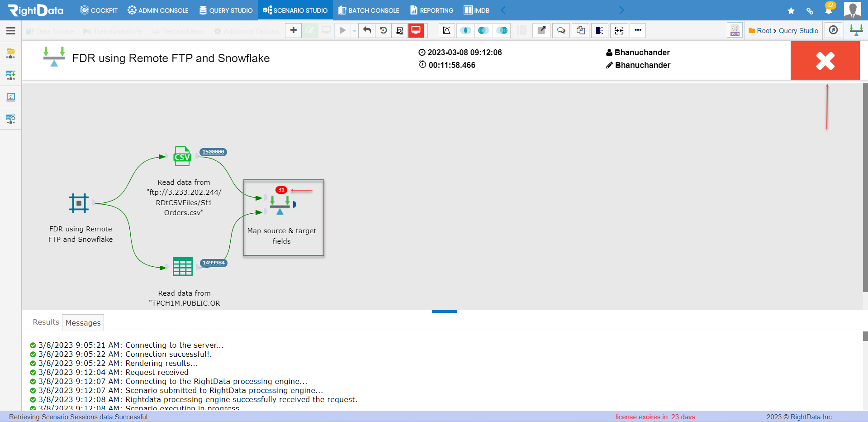Open the BATCH CONSOLE menu

click(x=369, y=10)
